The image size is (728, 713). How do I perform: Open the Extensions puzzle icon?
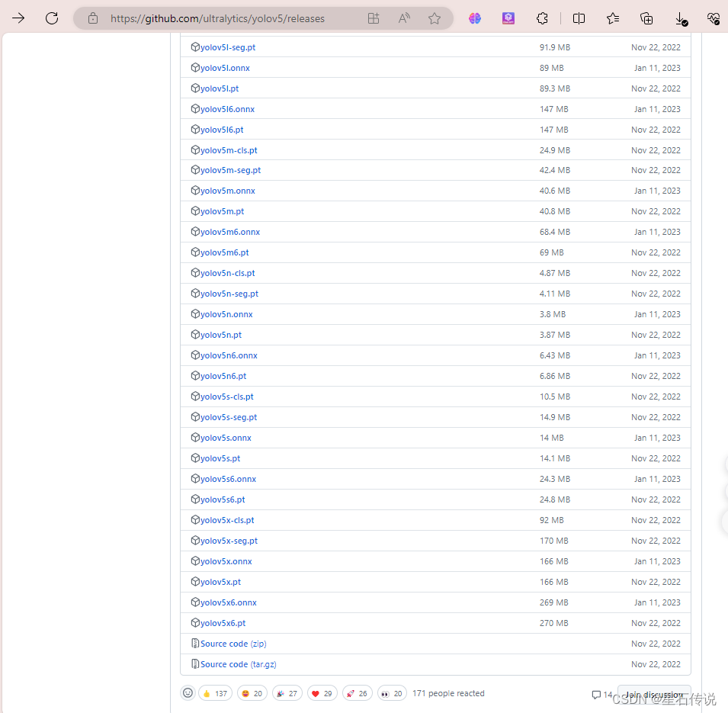pyautogui.click(x=542, y=18)
